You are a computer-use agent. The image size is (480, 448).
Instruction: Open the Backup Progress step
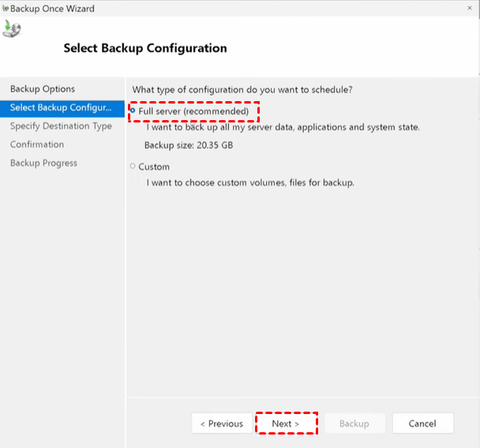[43, 163]
